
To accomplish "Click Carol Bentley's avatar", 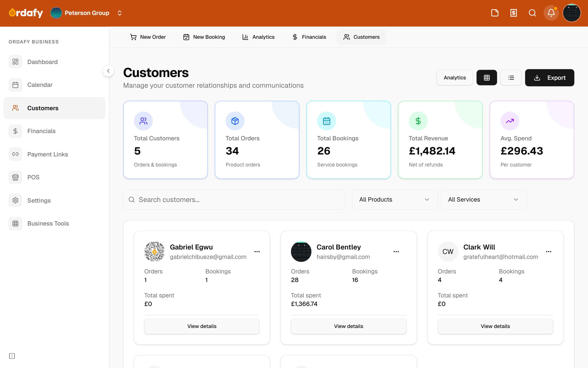I will (301, 252).
